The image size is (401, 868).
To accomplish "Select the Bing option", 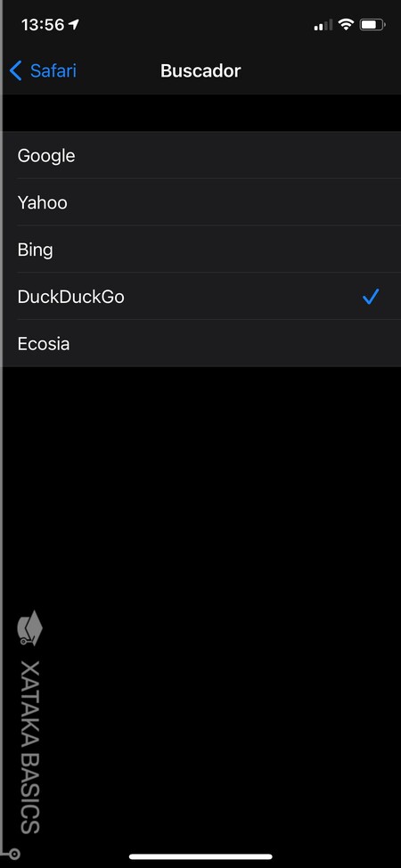I will pyautogui.click(x=201, y=250).
